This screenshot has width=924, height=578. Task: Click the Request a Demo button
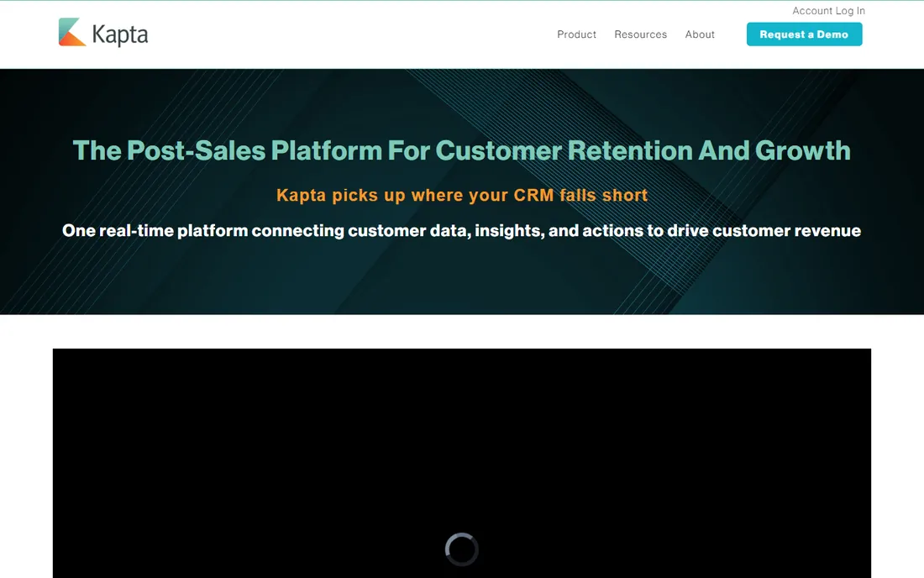[x=804, y=34]
